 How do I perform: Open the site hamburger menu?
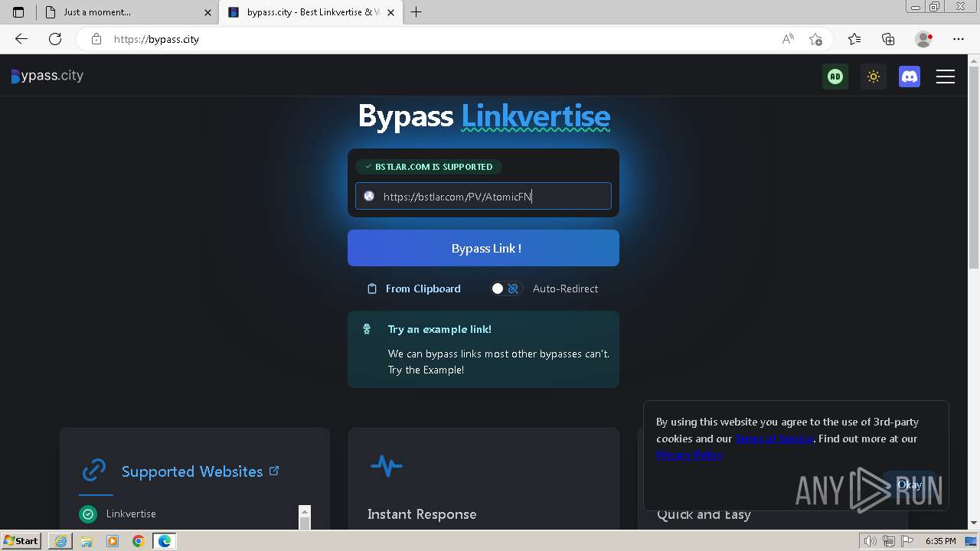(946, 77)
